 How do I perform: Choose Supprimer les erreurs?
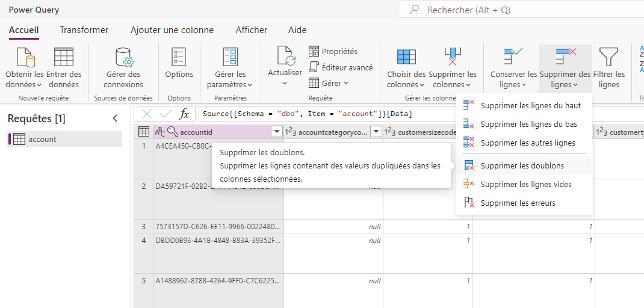[524, 203]
